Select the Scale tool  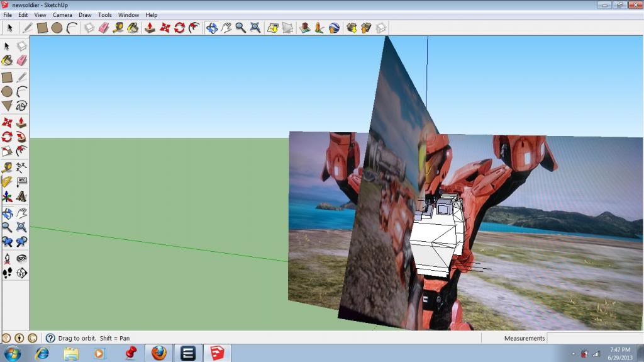tap(7, 151)
